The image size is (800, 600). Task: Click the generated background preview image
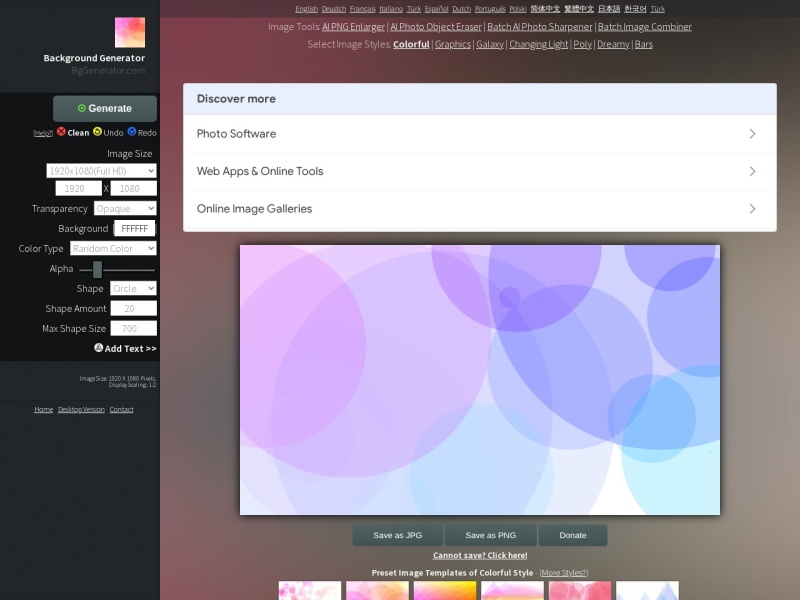point(480,380)
